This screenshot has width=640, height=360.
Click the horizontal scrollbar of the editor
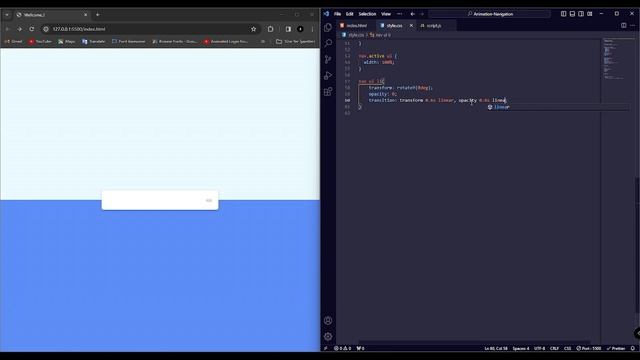[474, 342]
